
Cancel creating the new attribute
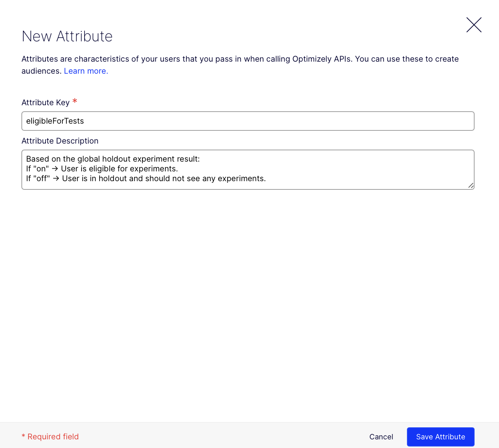coord(381,437)
